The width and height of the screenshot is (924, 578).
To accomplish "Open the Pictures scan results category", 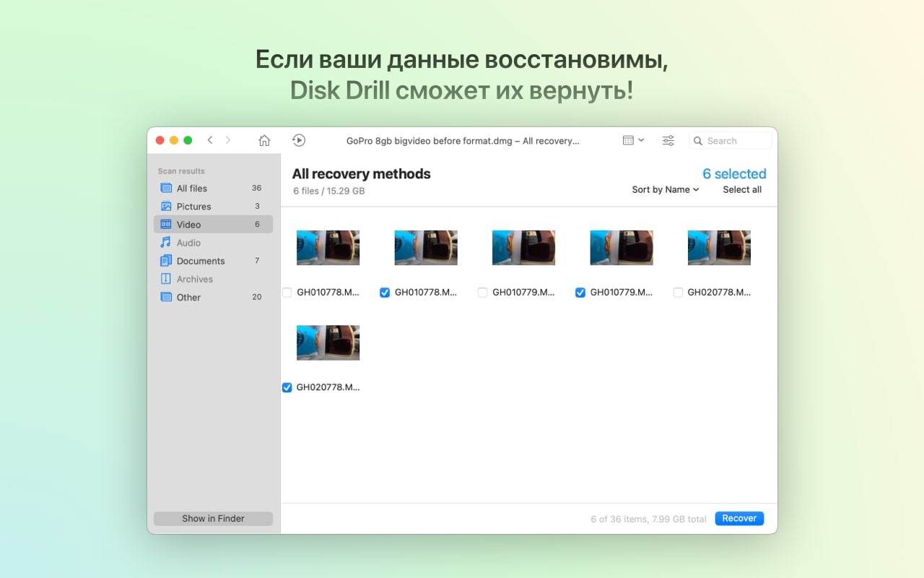I will (x=193, y=206).
